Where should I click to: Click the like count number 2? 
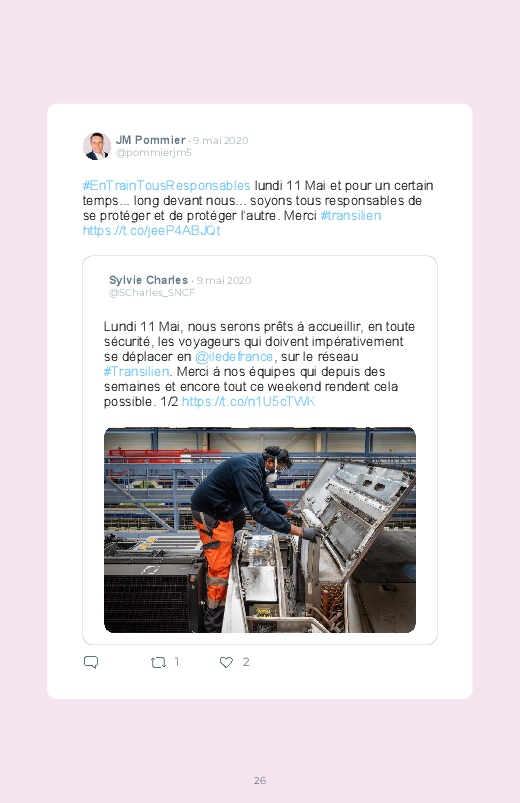tap(246, 662)
